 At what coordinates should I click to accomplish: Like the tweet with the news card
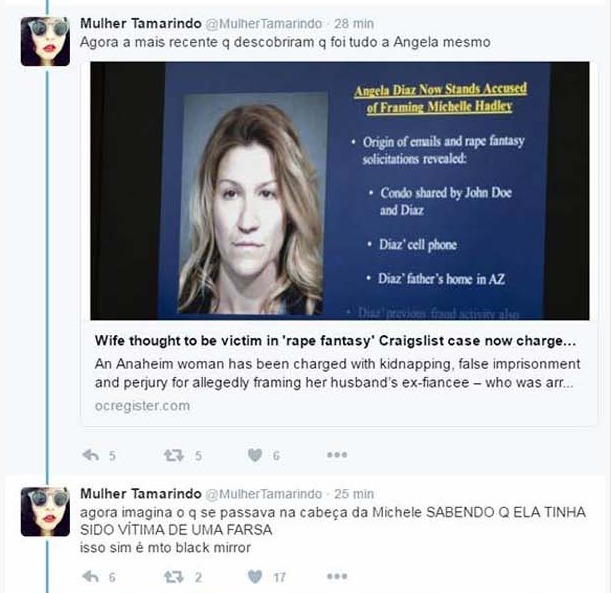point(255,455)
